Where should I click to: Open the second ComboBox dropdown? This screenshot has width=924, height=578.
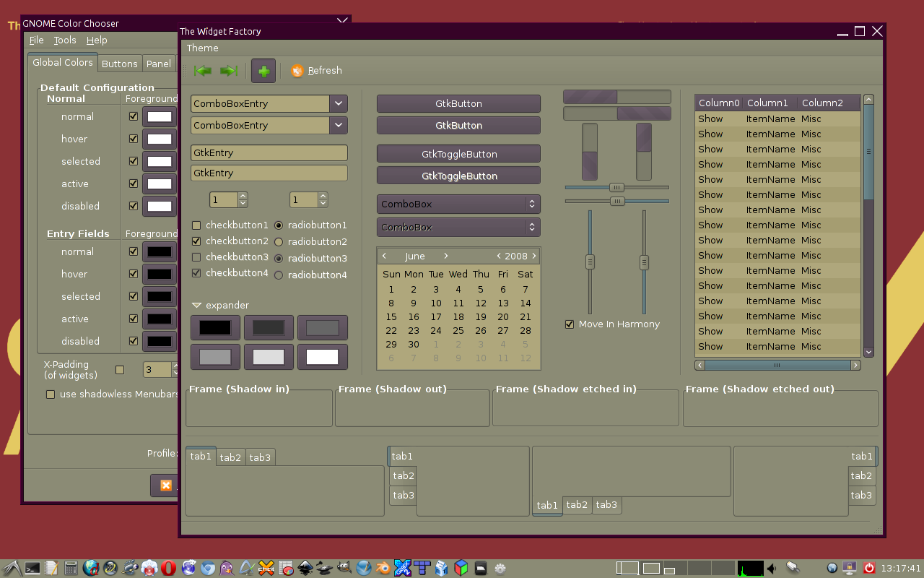point(458,227)
